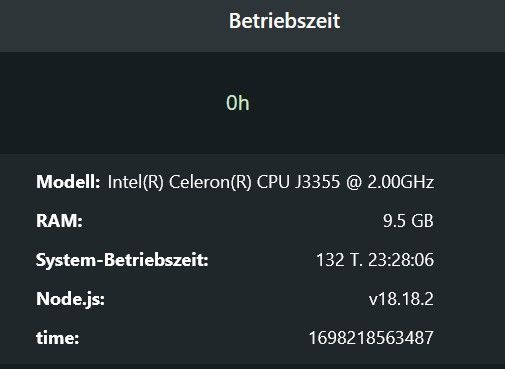Select the 0h uptime value

pos(238,103)
